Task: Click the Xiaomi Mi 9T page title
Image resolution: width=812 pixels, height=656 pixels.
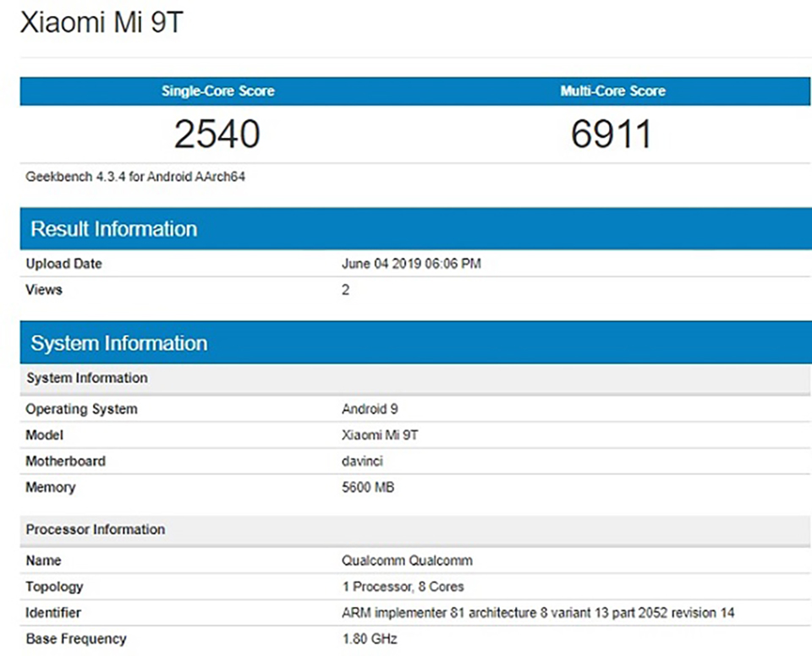Action: pyautogui.click(x=101, y=22)
